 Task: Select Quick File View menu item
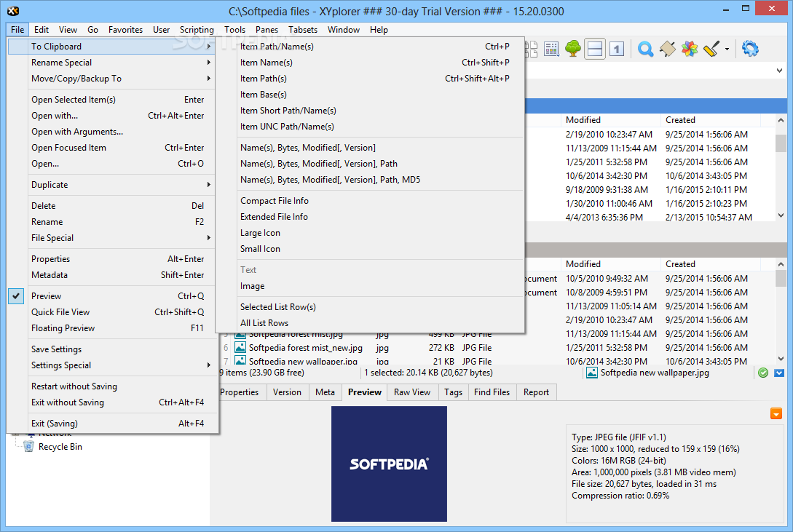click(x=111, y=312)
